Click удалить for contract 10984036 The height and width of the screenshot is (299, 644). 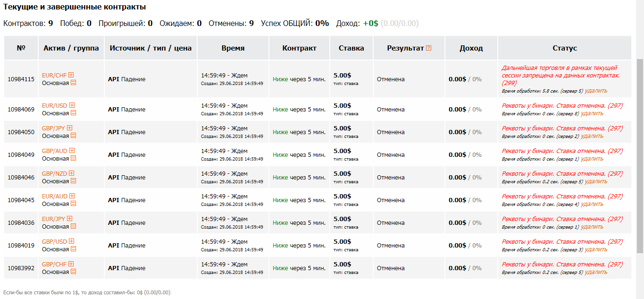(592, 227)
